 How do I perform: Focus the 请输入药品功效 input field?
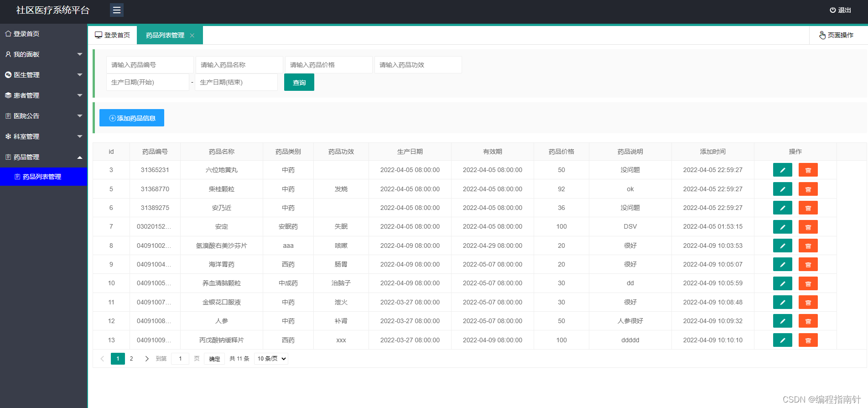pyautogui.click(x=418, y=65)
